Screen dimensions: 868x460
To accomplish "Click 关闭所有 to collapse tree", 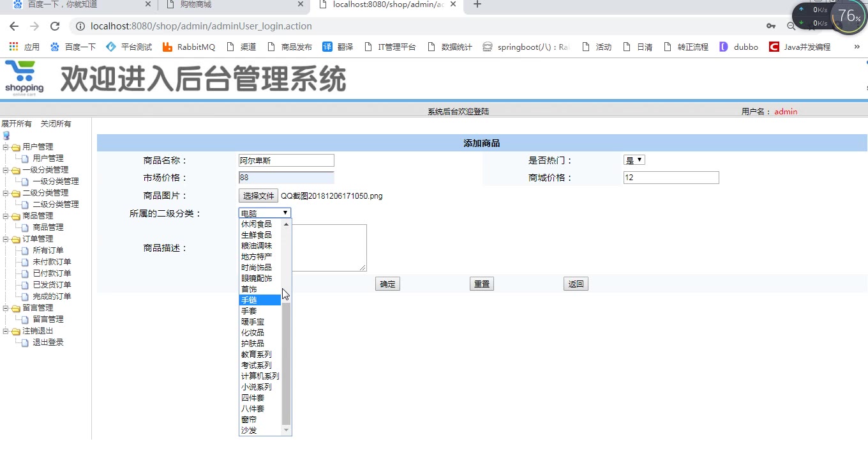I will click(x=56, y=124).
